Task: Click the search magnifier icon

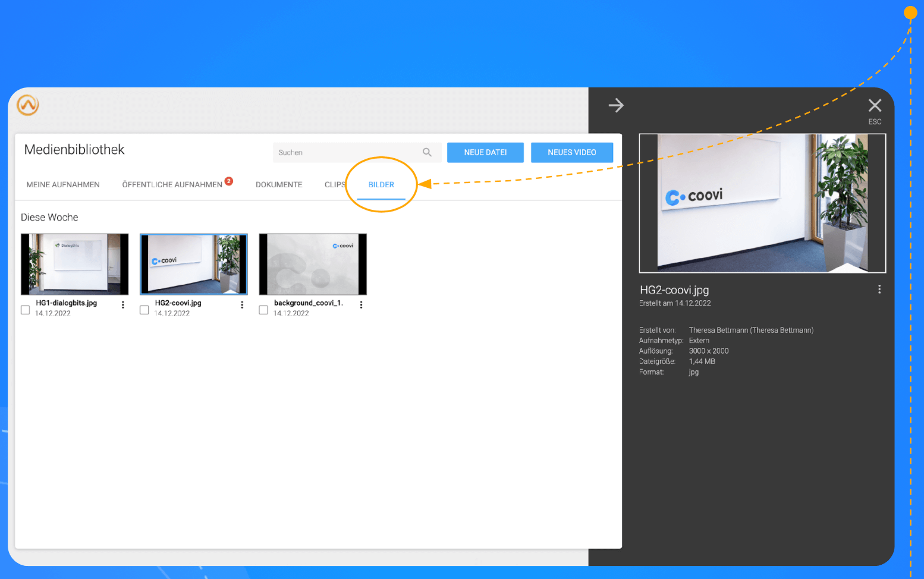Action: coord(427,152)
